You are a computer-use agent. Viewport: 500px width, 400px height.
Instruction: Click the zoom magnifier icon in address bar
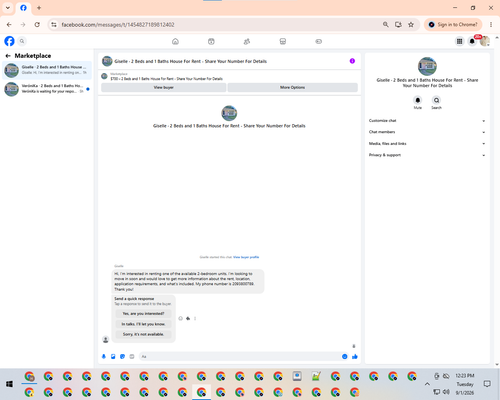pos(385,25)
